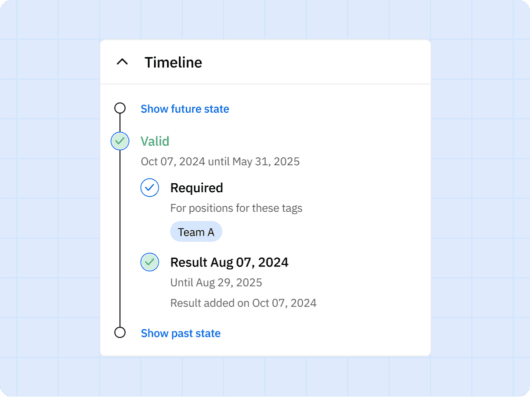Click the Result added on Oct 07, 2024 note
530x397 pixels.
coord(243,303)
